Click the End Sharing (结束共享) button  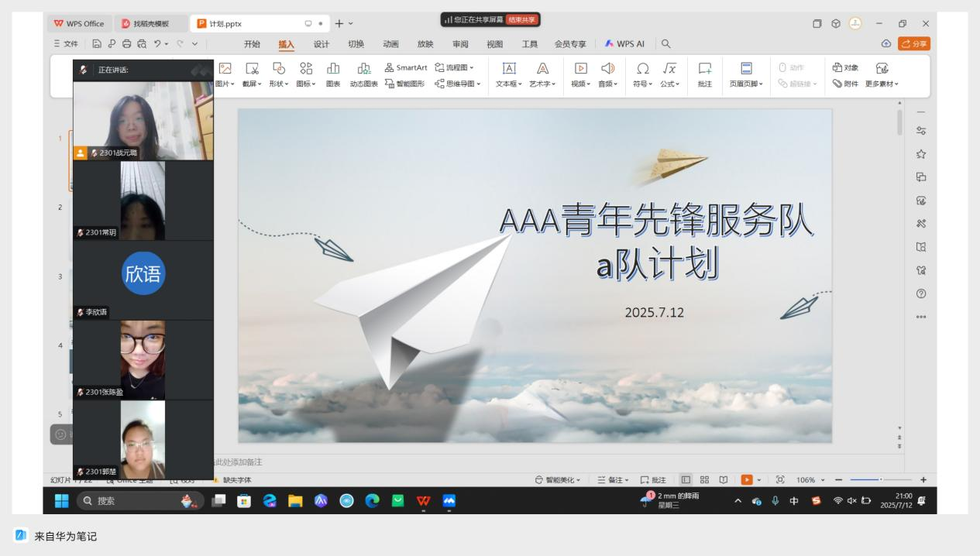click(521, 19)
